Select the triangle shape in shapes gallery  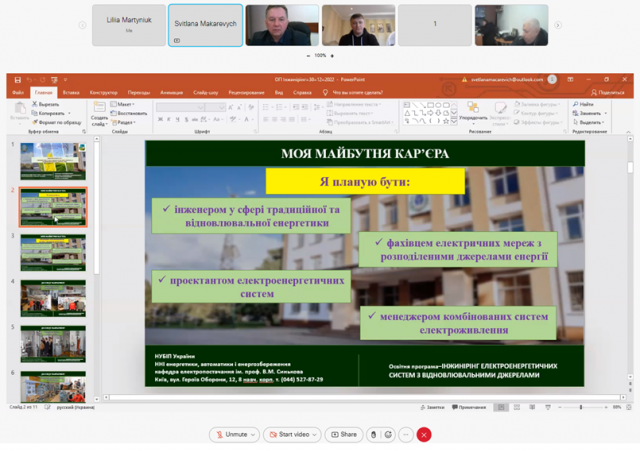407,113
